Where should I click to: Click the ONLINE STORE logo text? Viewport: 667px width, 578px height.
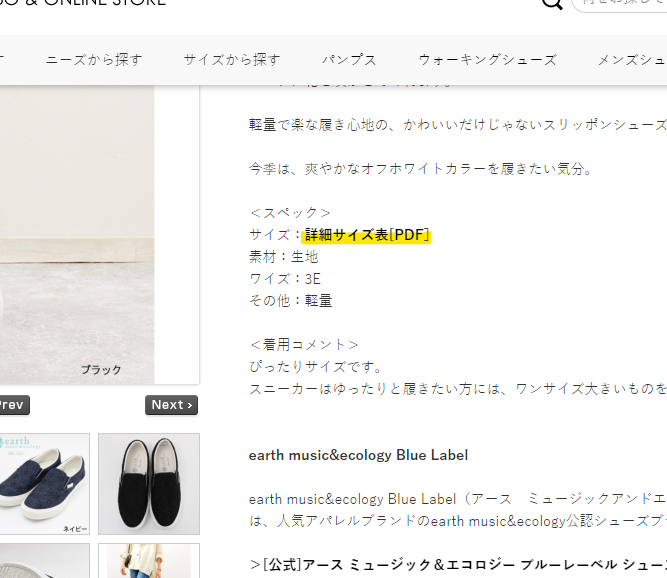[x=83, y=3]
